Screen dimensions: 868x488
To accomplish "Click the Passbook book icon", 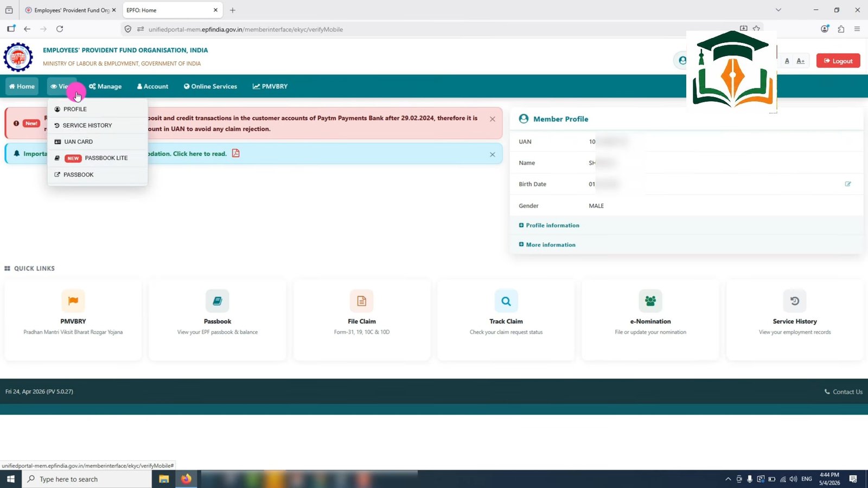I will (x=218, y=301).
